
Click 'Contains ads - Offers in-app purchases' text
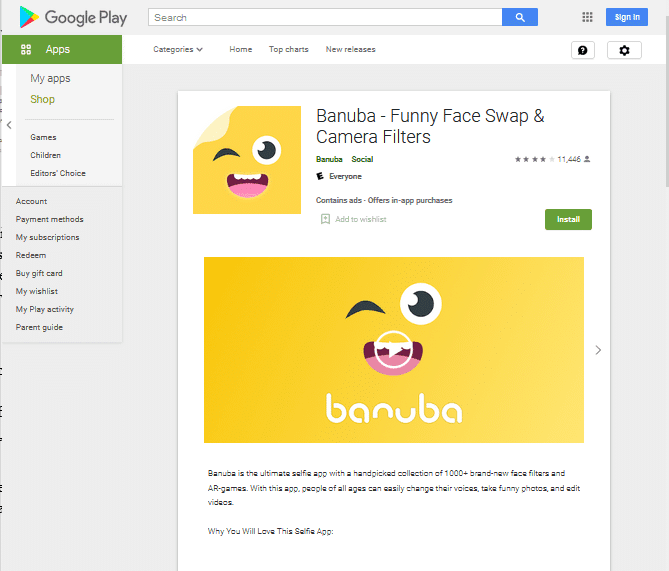tap(384, 200)
